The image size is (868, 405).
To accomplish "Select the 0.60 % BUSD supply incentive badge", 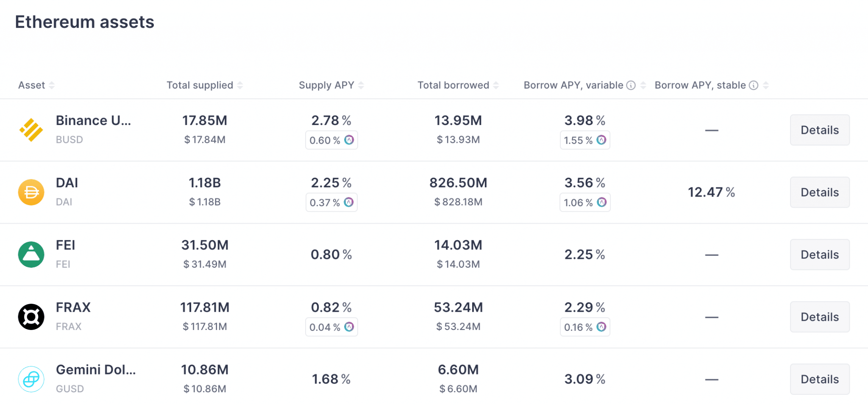I will pyautogui.click(x=331, y=140).
